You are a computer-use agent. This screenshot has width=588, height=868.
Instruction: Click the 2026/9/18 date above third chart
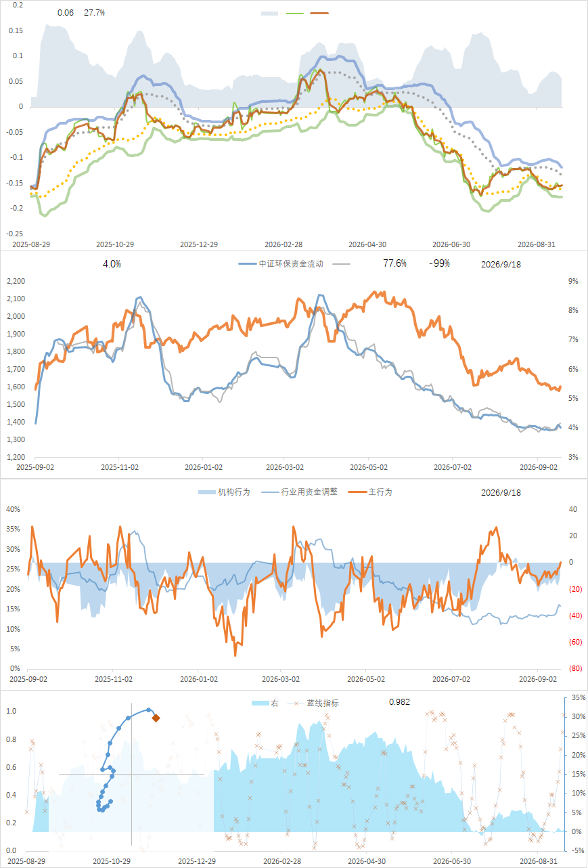click(x=501, y=492)
